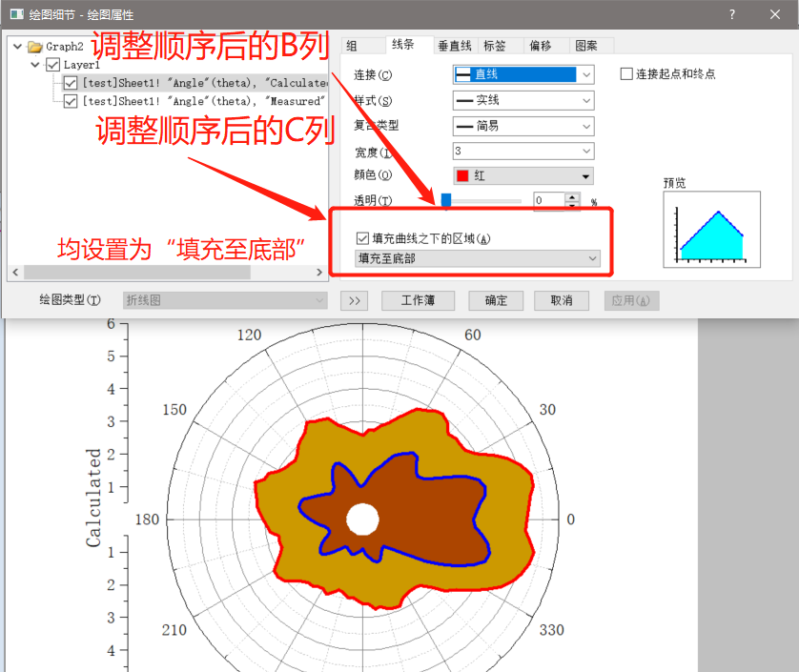The width and height of the screenshot is (799, 672).
Task: Open the 样式 dropdown showing 实线
Action: (523, 100)
